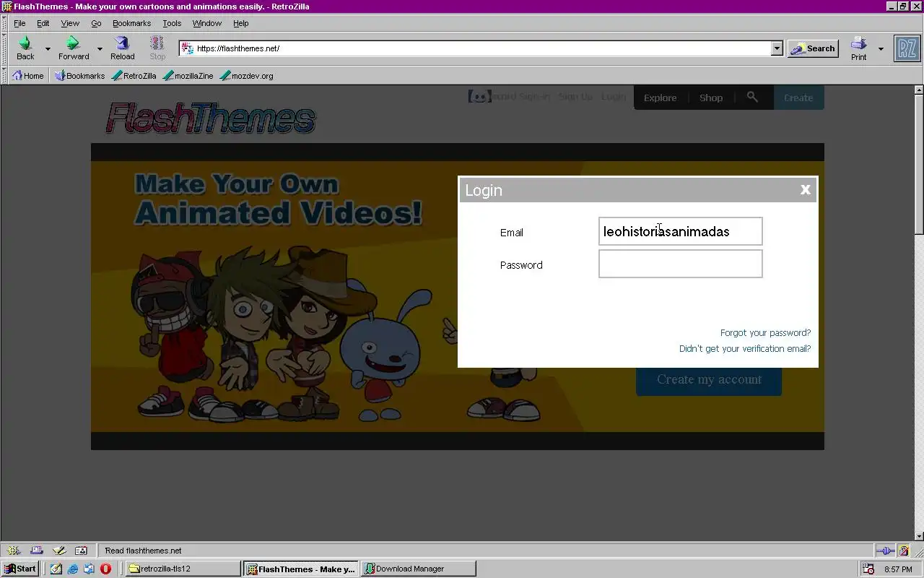Click the Search button beside the address bar

pos(813,48)
